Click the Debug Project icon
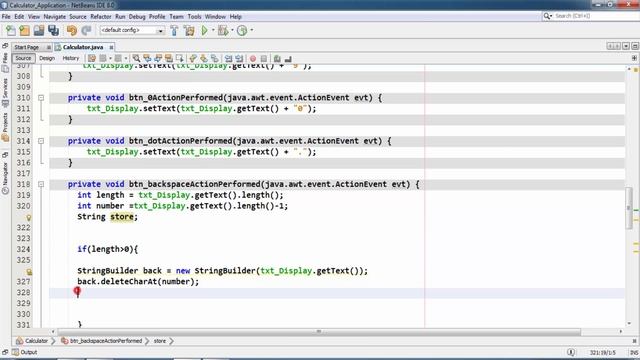 coord(223,30)
